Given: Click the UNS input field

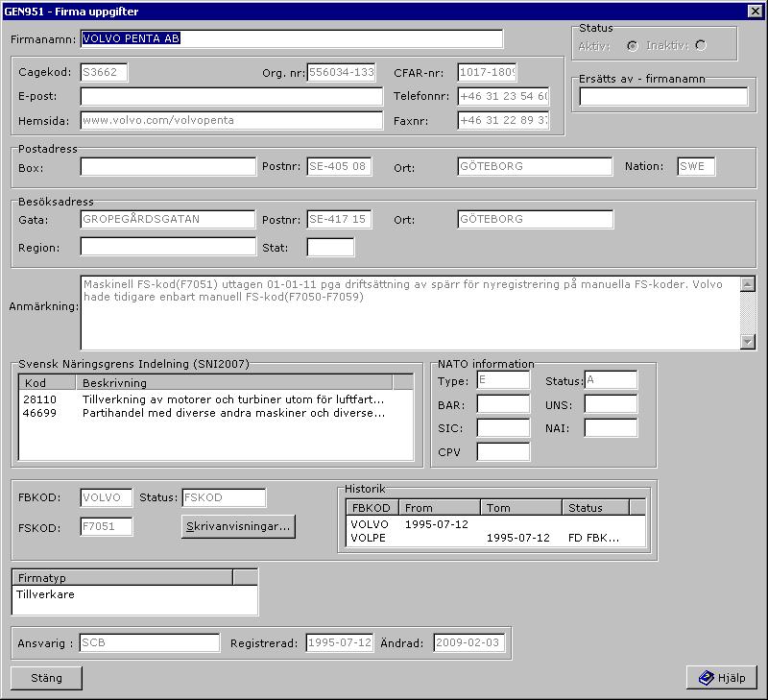Looking at the screenshot, I should click(x=611, y=404).
